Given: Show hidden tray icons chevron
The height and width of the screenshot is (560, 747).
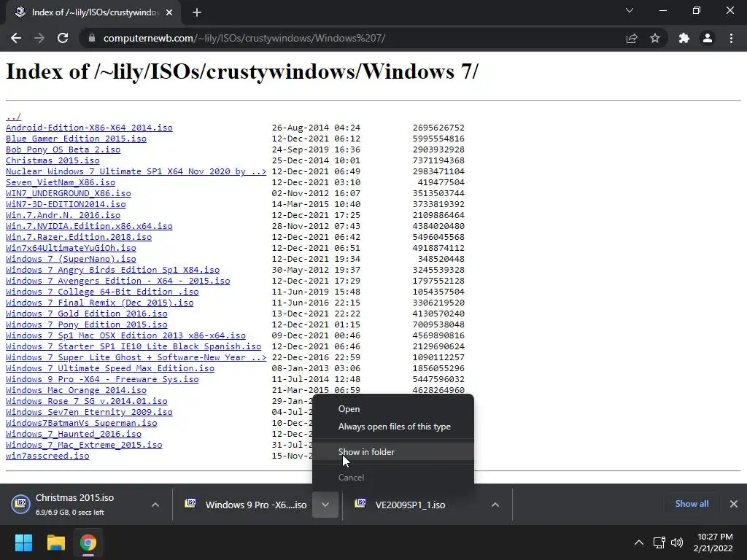Looking at the screenshot, I should [x=639, y=542].
